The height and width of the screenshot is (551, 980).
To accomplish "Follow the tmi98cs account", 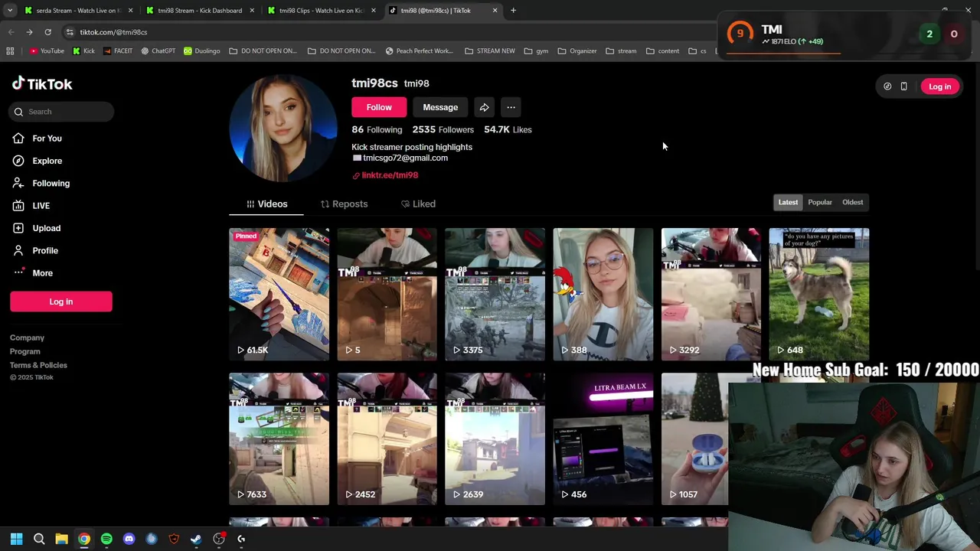I will coord(379,107).
